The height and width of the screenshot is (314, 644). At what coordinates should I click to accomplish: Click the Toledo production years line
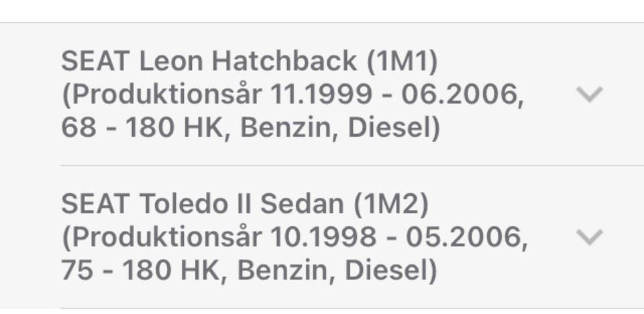pyautogui.click(x=294, y=237)
